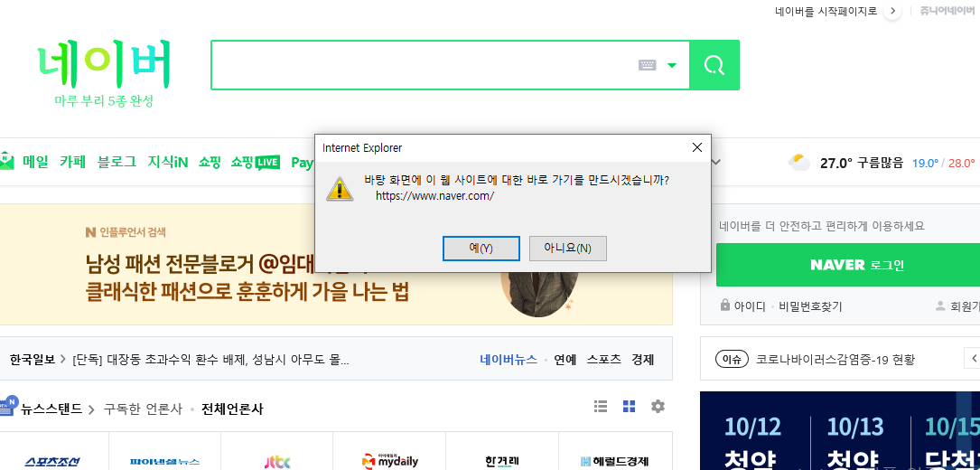Image resolution: width=980 pixels, height=470 pixels.
Task: Click the Pay menu link
Action: pos(303,163)
